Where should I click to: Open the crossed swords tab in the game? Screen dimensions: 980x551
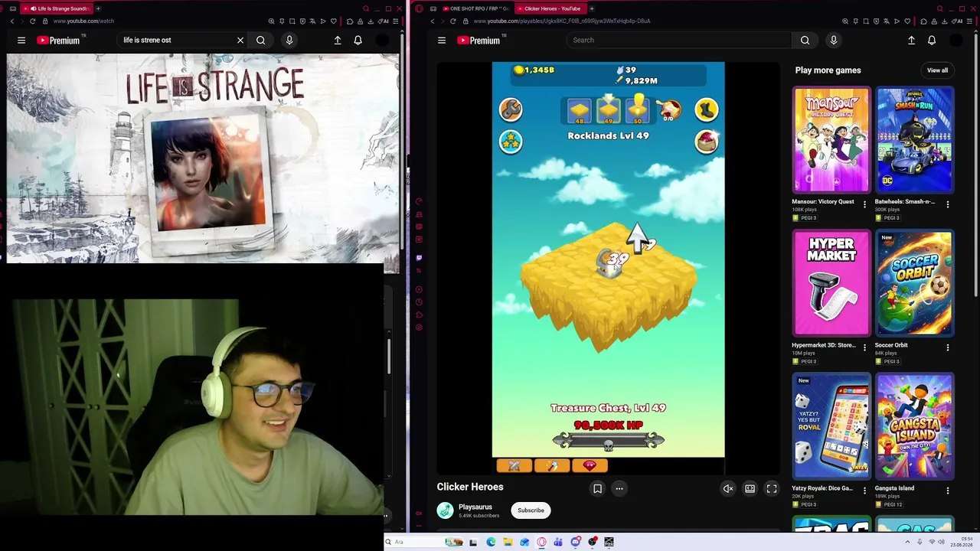point(514,465)
